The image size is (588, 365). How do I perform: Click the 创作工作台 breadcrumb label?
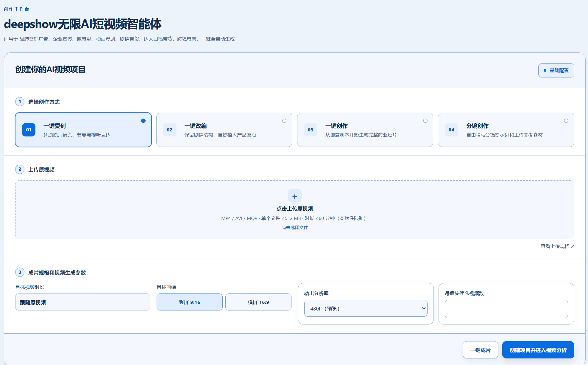pyautogui.click(x=16, y=9)
